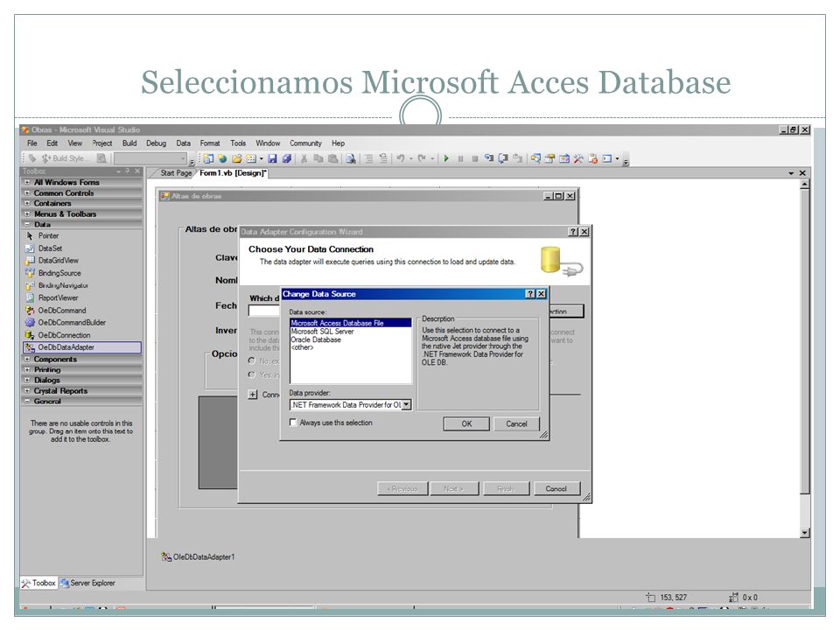Collapse the Data toolbox group
This screenshot has height=630, width=840.
click(27, 225)
